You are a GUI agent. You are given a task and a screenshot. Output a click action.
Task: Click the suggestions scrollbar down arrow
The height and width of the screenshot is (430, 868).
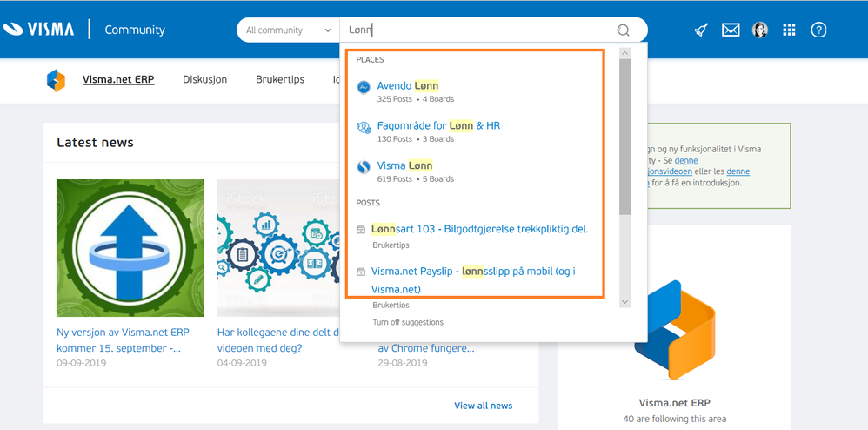pyautogui.click(x=625, y=302)
